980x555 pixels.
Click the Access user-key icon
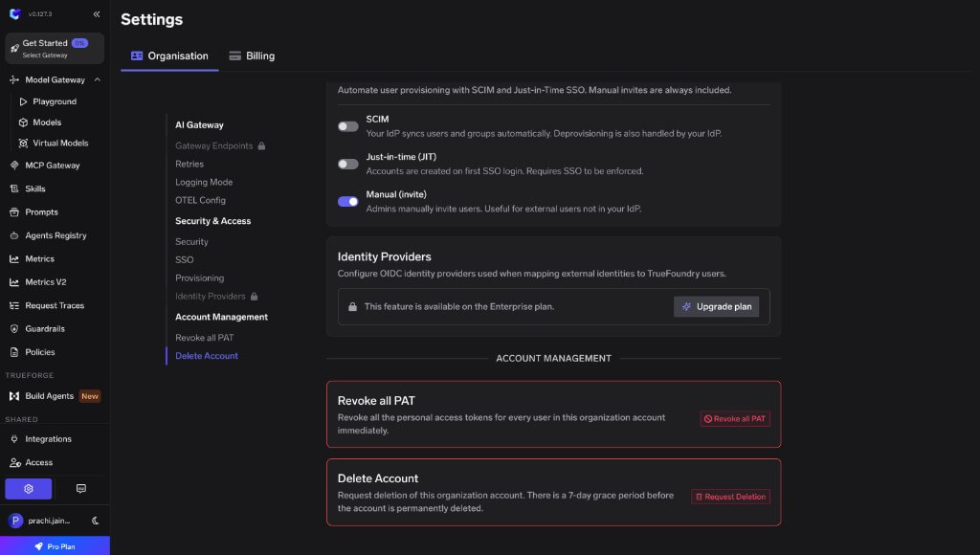(14, 462)
